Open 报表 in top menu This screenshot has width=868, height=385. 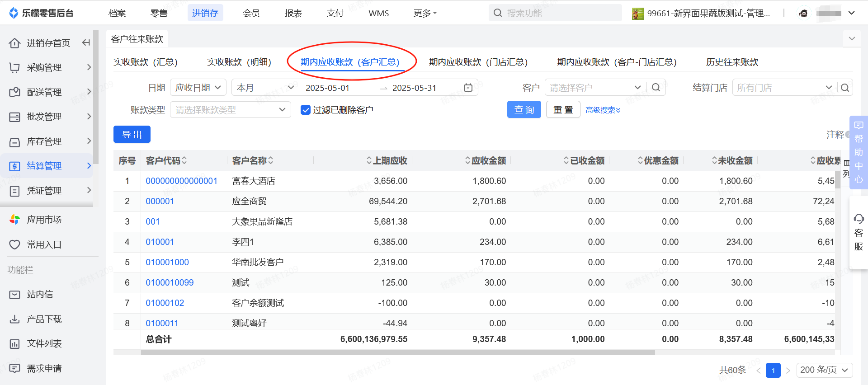[293, 13]
